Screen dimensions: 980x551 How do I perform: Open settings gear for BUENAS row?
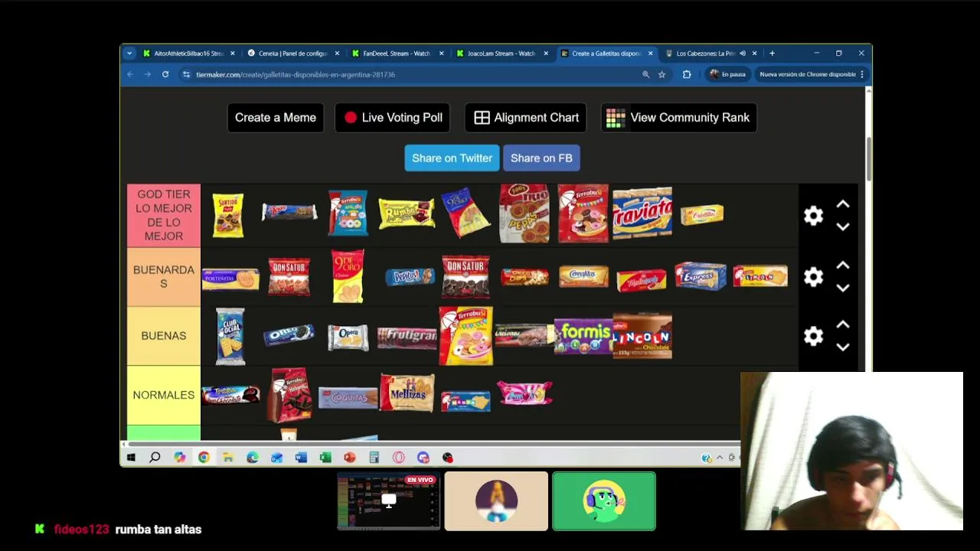click(x=813, y=336)
